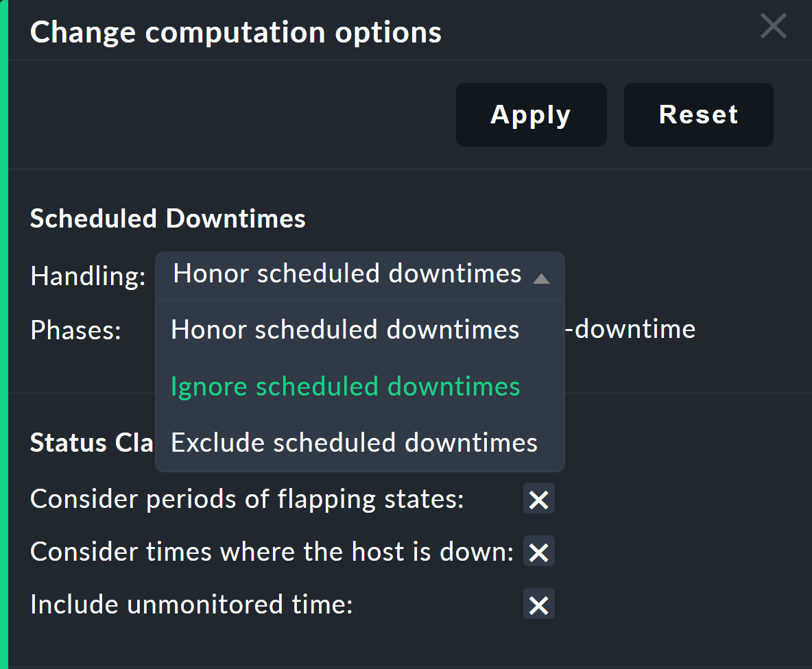
Task: Choose Ignore scheduled downtimes
Action: click(x=346, y=386)
